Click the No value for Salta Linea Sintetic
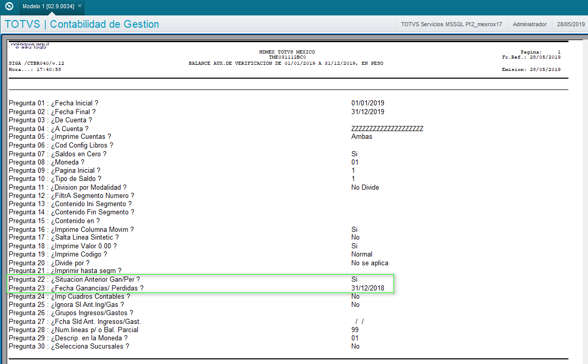The image size is (588, 364). click(x=355, y=238)
